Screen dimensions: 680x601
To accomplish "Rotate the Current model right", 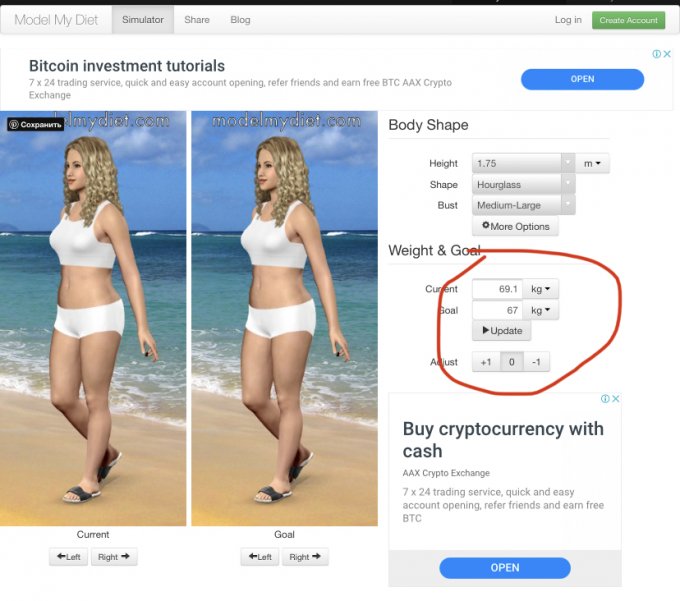I will click(114, 556).
